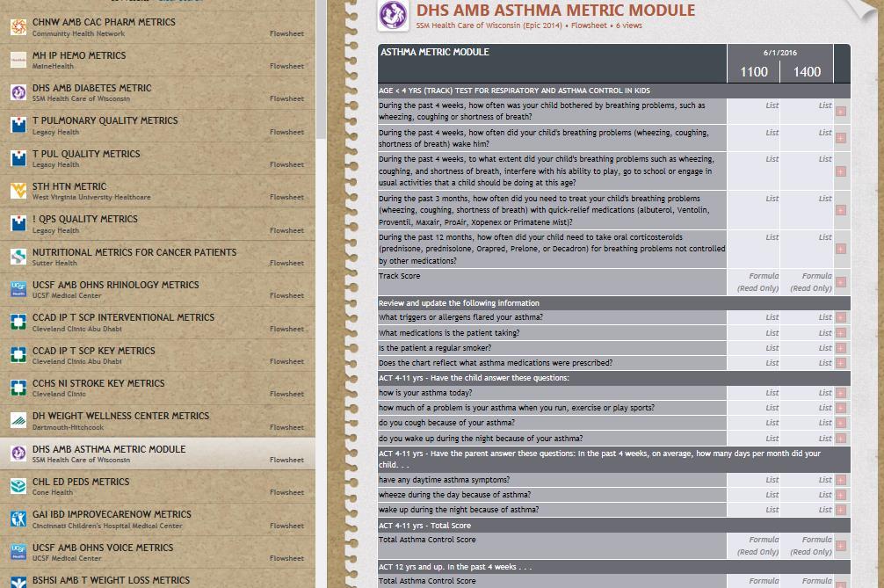Open CCHS NI STROKE KEY METRICS
This screenshot has width=884, height=588.
pos(158,388)
